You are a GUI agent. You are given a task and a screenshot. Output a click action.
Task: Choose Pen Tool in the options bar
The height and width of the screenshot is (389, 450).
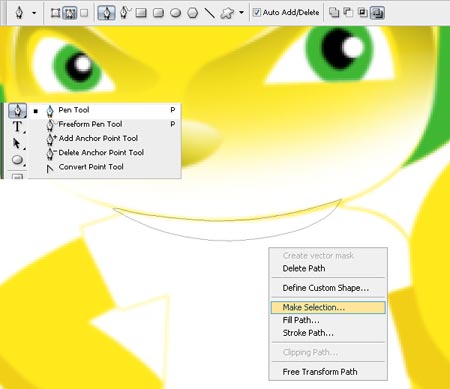[x=107, y=13]
